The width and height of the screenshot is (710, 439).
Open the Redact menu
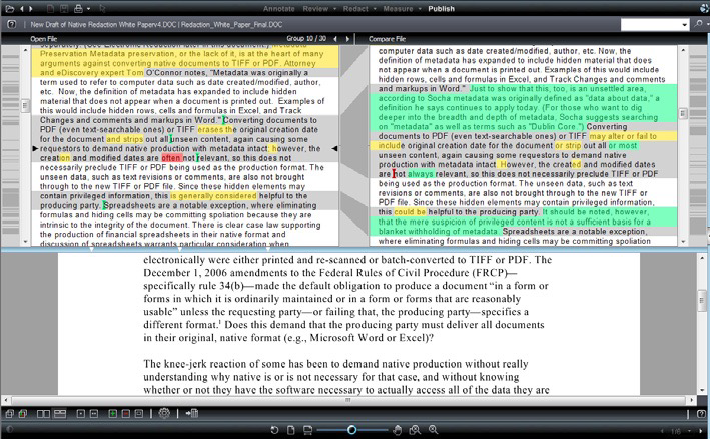355,9
